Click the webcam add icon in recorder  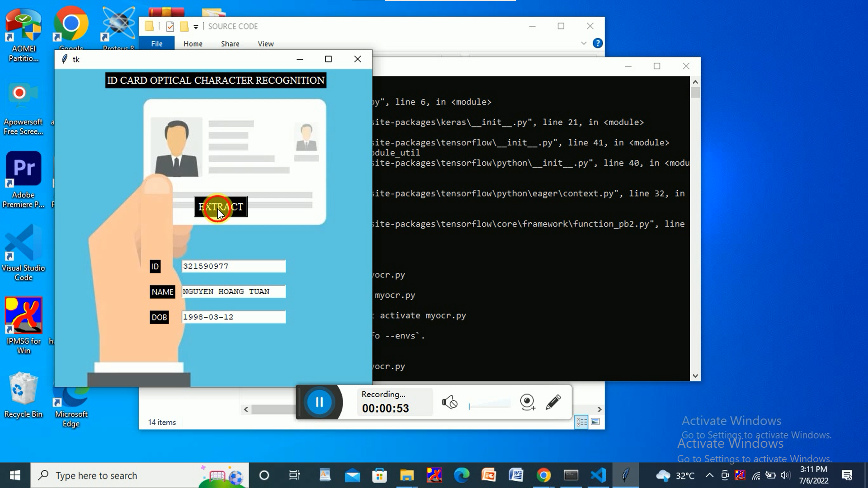[x=527, y=402]
